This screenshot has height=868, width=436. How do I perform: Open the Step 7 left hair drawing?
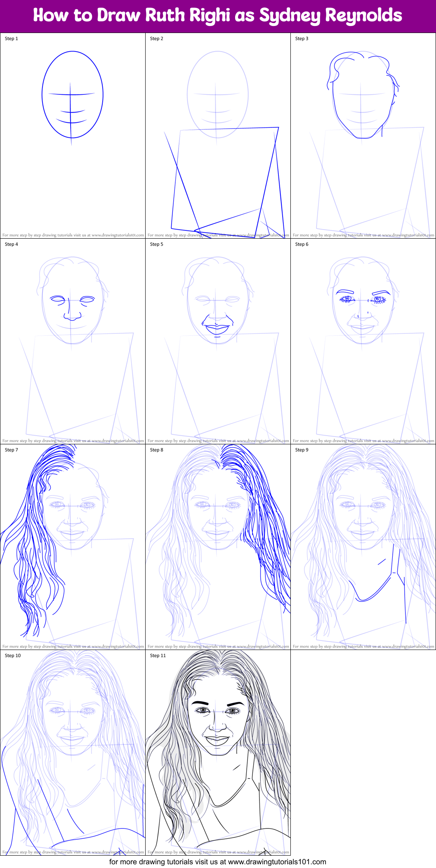click(x=73, y=547)
